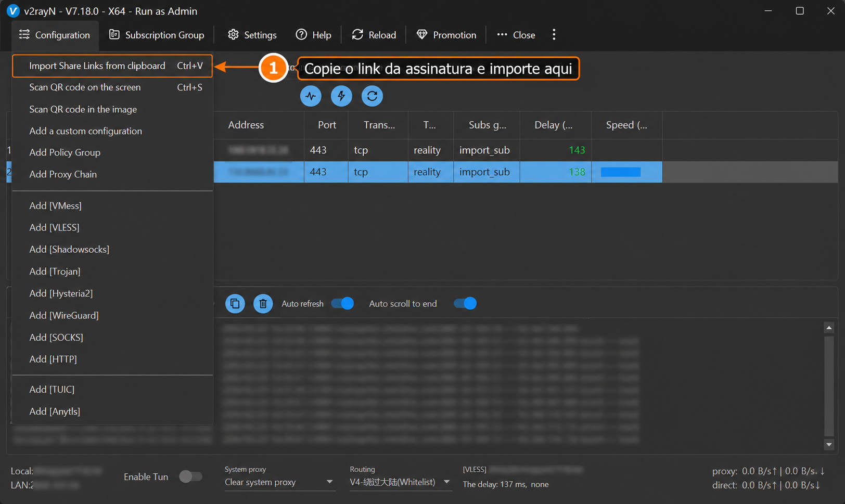Toggle Enable Tun switch
The height and width of the screenshot is (504, 845).
point(190,476)
